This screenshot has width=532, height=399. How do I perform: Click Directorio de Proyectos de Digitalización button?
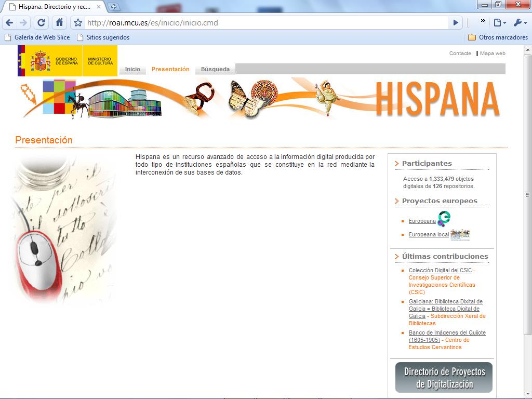[444, 378]
